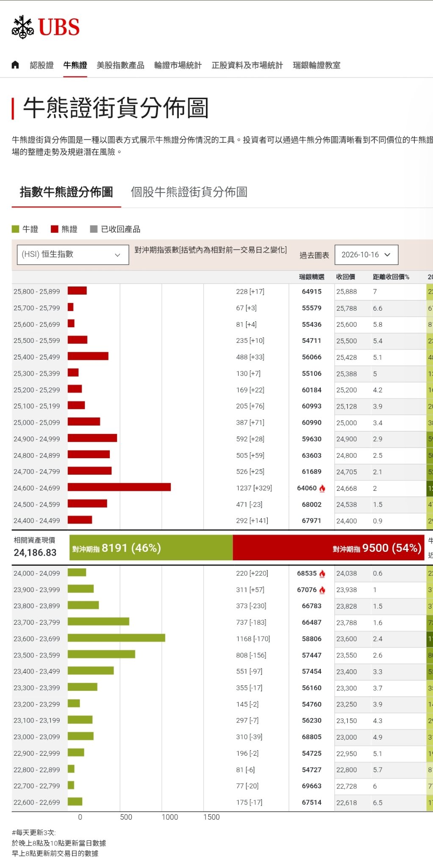Image resolution: width=433 pixels, height=868 pixels.
Task: Click value 220 [+220]
Action: (x=252, y=573)
